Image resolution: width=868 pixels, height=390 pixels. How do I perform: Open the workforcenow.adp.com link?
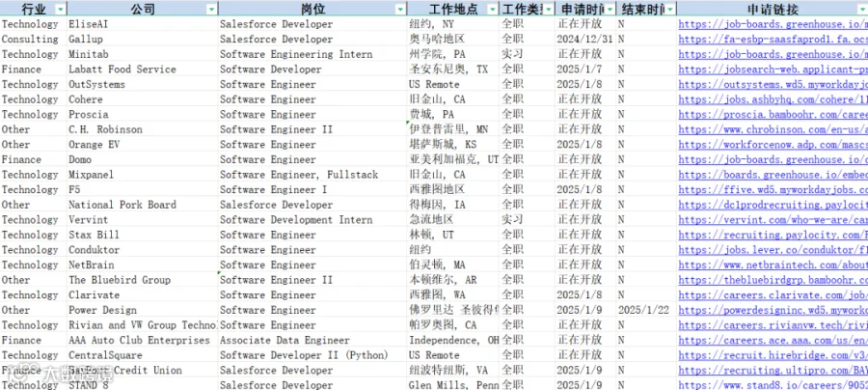click(773, 144)
